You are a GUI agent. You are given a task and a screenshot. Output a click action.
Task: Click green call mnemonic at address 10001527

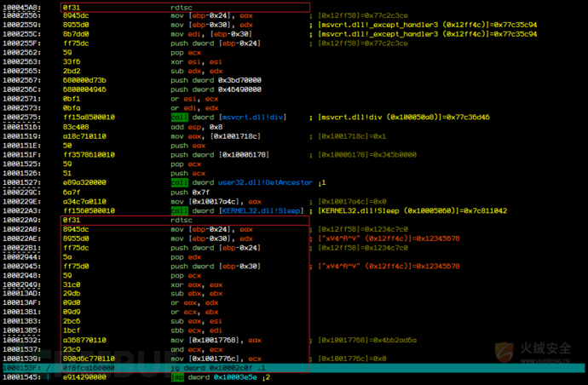click(179, 182)
